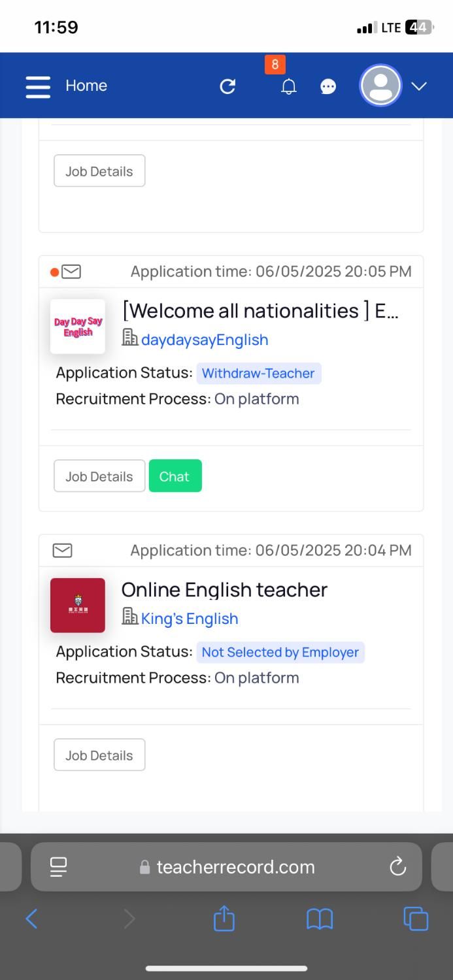The image size is (453, 980).
Task: Open Job Details for daydaysayEnglish application
Action: coord(99,476)
